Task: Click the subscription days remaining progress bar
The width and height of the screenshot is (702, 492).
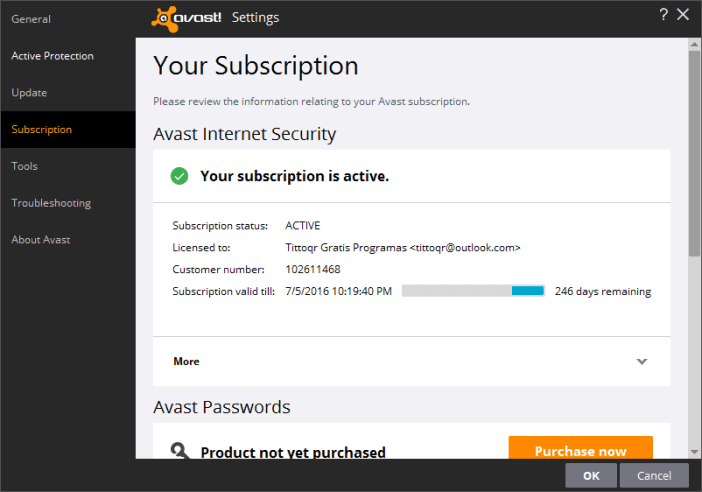Action: [x=473, y=291]
